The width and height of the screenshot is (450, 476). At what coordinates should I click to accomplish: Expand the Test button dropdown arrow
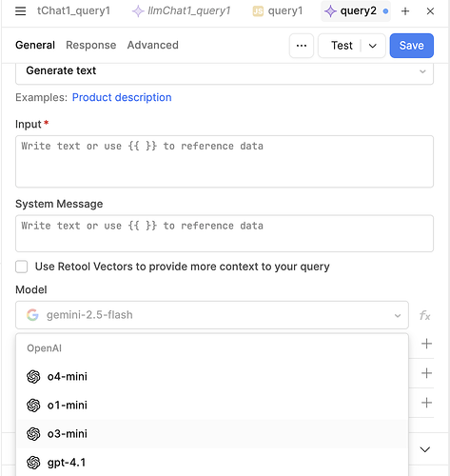pyautogui.click(x=373, y=46)
